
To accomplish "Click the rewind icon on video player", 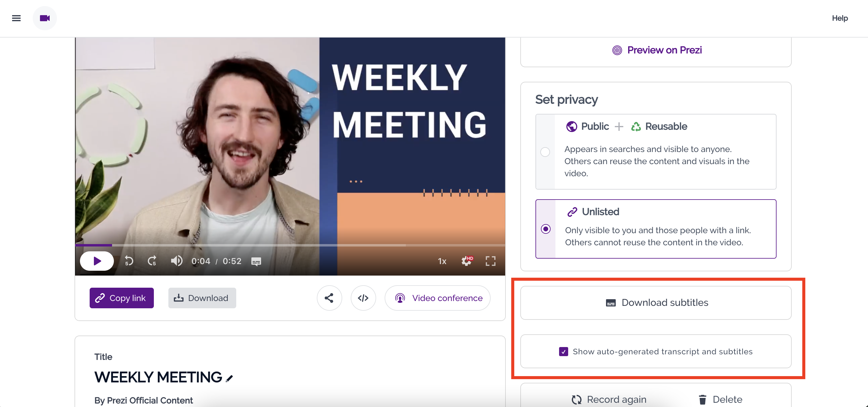I will (x=130, y=261).
